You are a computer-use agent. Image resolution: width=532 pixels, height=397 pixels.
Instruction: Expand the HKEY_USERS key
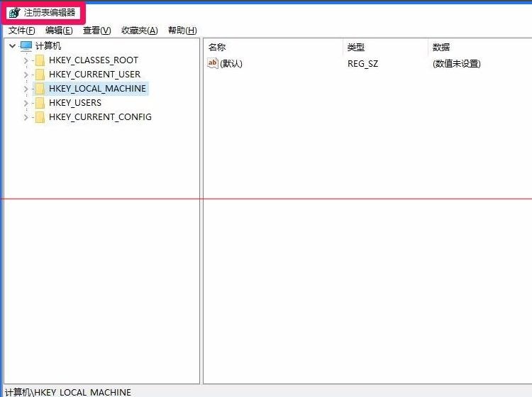point(26,103)
